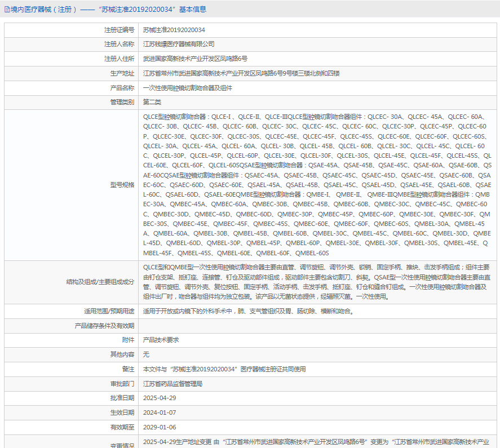Click the document icon beside the page title
Screen dimensions: 500x448
pyautogui.click(x=7, y=10)
